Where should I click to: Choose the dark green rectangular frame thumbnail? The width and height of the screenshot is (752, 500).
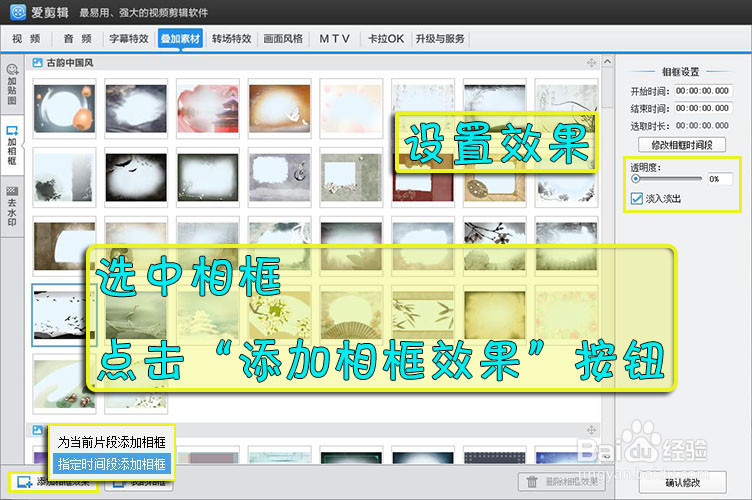pyautogui.click(x=208, y=177)
